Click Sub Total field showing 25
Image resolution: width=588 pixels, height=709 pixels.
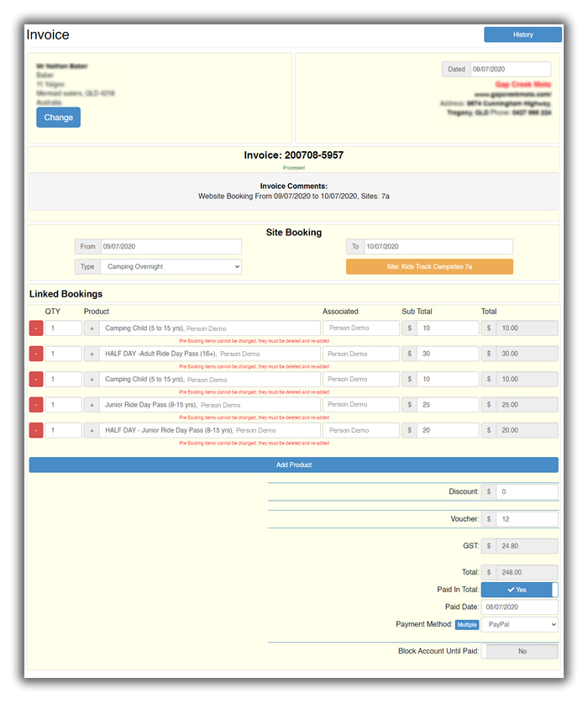(x=448, y=405)
